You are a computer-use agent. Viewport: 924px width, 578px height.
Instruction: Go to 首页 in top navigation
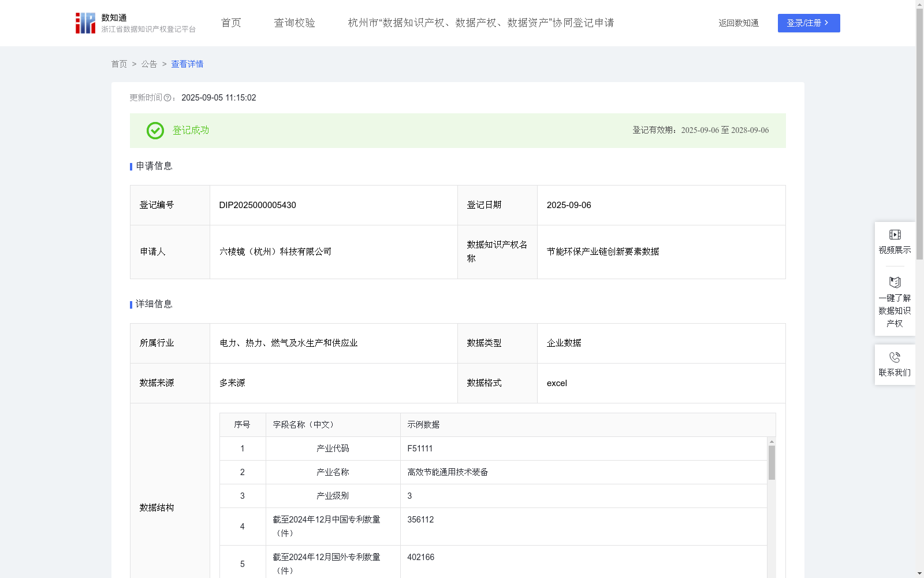tap(231, 23)
